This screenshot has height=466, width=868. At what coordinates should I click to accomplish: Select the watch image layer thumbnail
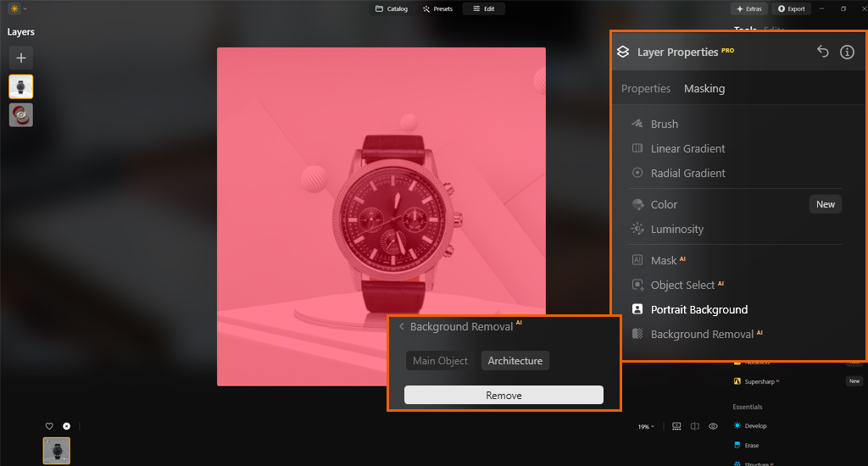tap(21, 86)
